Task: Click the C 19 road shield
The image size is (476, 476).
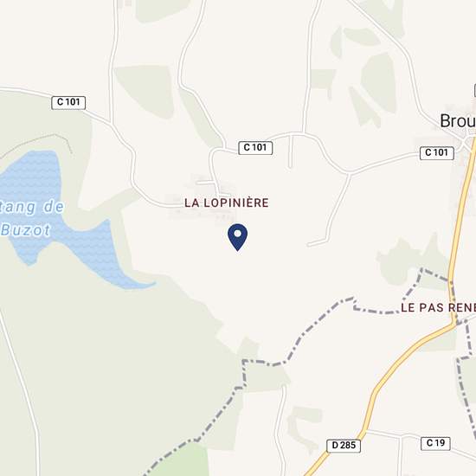Action: 435,443
